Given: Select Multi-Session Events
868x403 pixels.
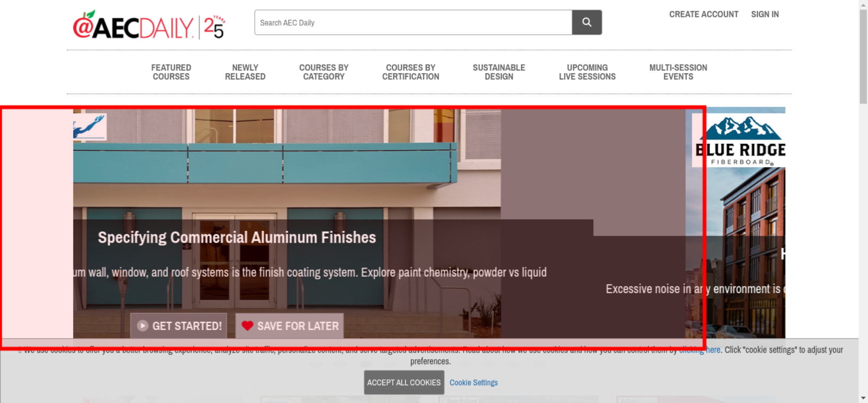Looking at the screenshot, I should pyautogui.click(x=678, y=72).
